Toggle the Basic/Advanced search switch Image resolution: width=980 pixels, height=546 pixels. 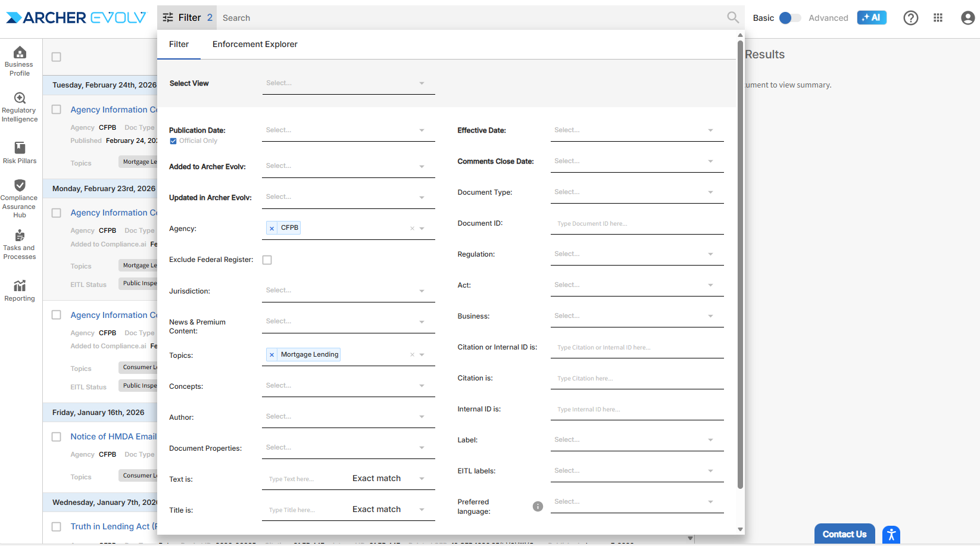click(x=789, y=18)
